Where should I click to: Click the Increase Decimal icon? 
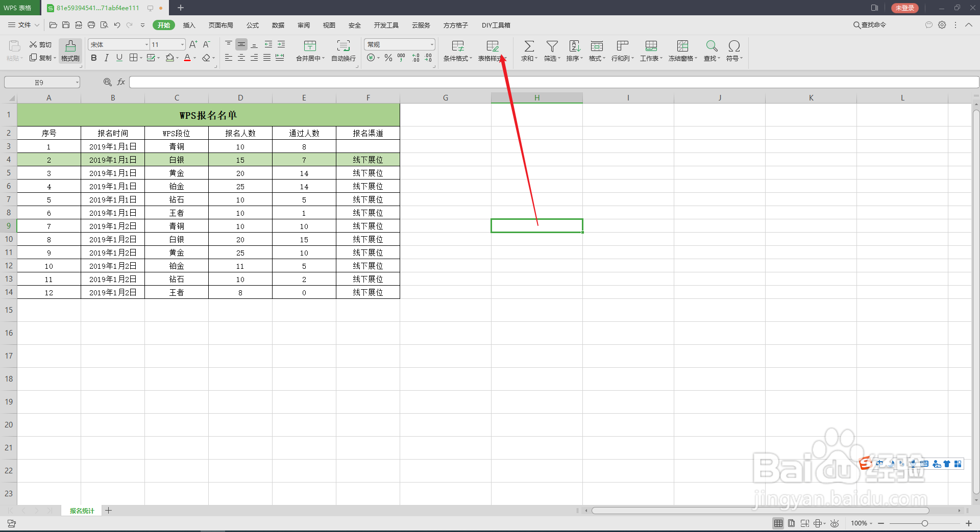coord(416,58)
